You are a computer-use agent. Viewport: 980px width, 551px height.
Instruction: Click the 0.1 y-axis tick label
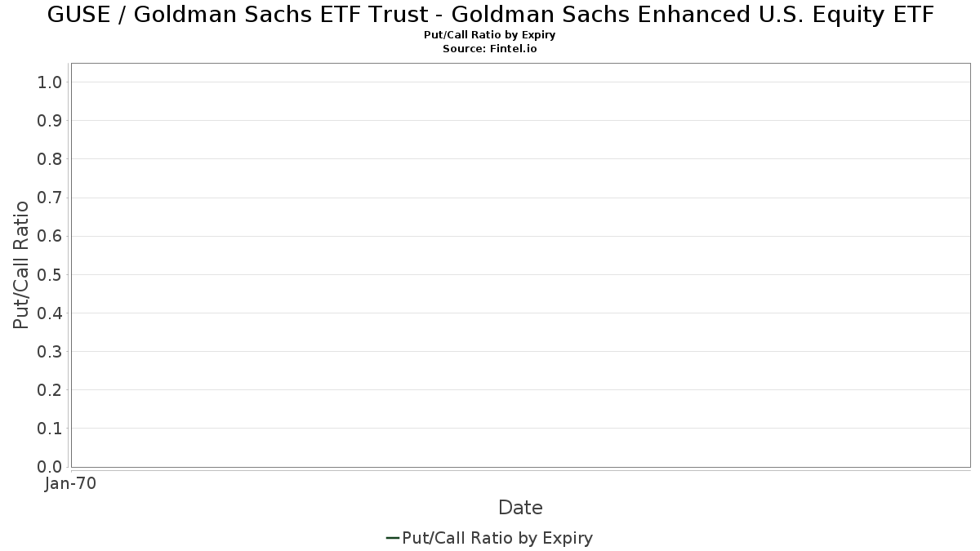pyautogui.click(x=50, y=429)
